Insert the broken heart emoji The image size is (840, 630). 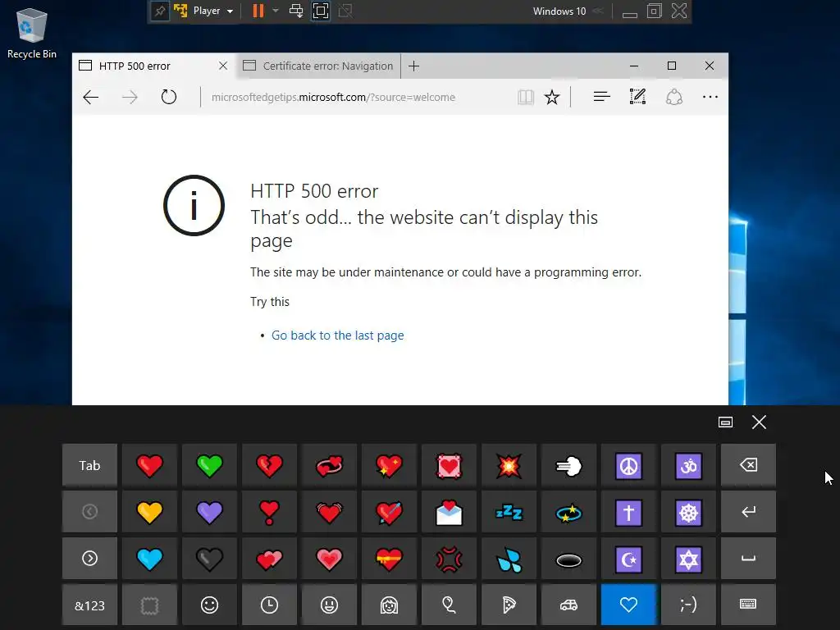pyautogui.click(x=269, y=466)
